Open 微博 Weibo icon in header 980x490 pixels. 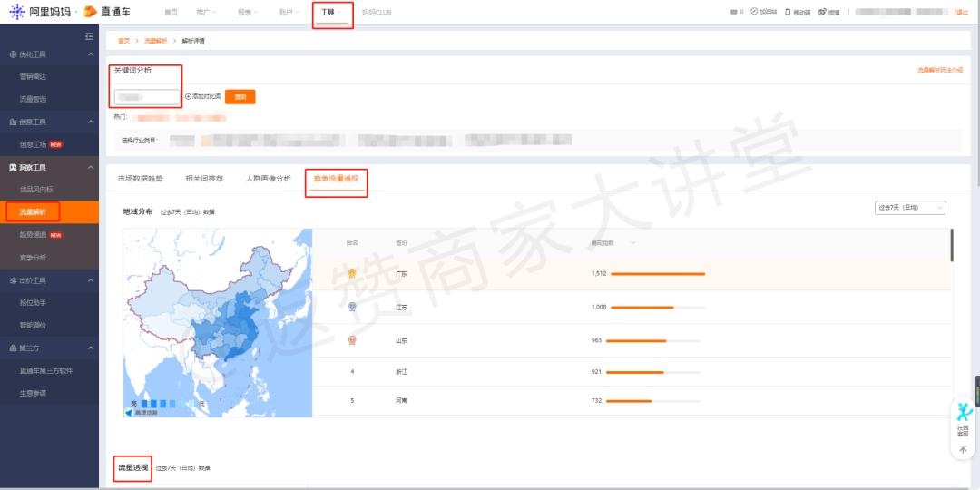click(x=822, y=11)
